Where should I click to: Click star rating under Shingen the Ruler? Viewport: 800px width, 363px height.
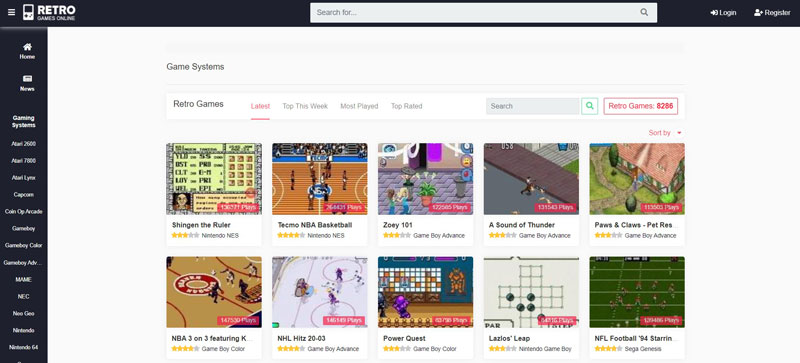[185, 236]
